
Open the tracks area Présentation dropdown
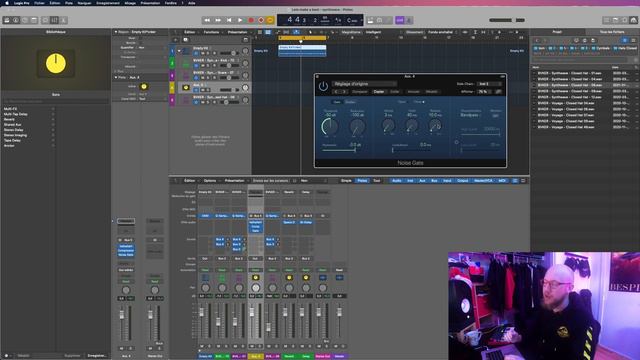(x=238, y=32)
